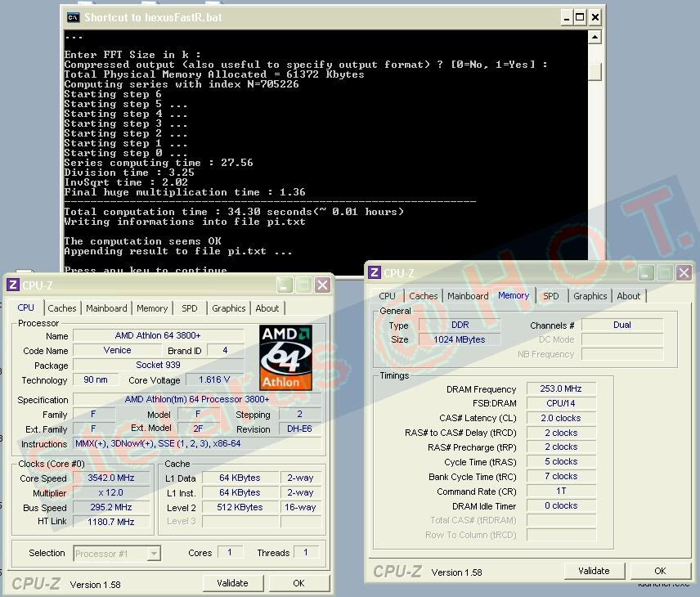Click the CAS# Latency value 2.0 clocks

coord(561,418)
